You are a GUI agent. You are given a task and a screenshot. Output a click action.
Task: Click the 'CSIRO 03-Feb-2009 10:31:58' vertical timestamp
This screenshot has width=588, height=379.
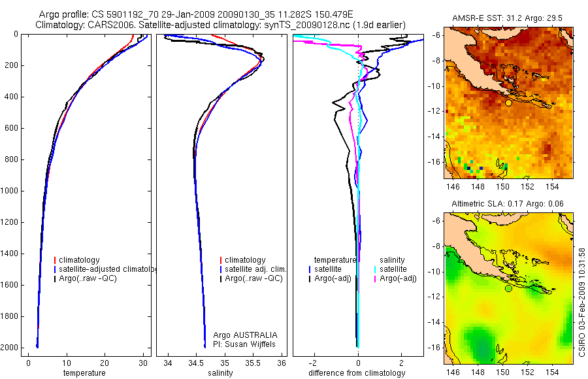(581, 302)
